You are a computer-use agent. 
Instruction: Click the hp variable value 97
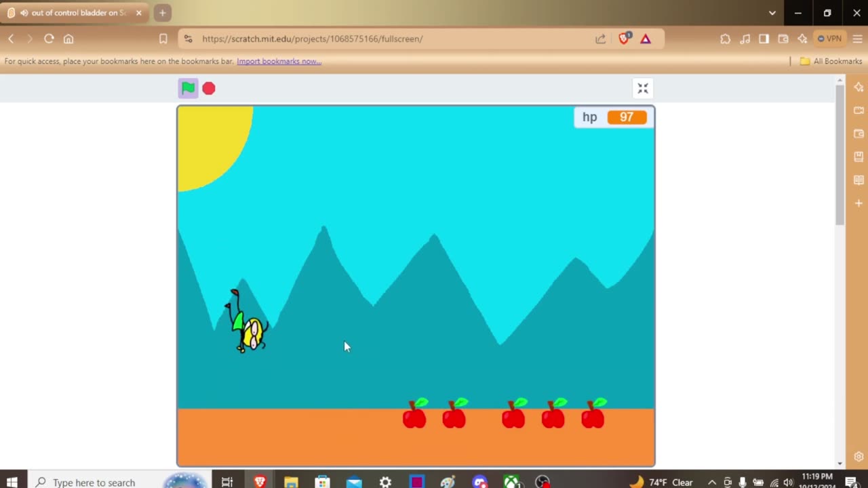pos(627,117)
